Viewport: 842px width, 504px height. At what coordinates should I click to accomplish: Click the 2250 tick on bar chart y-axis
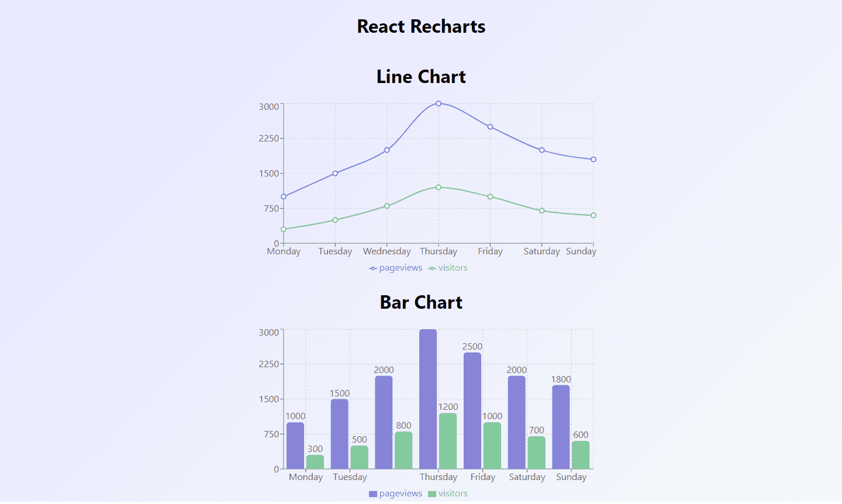click(x=269, y=364)
